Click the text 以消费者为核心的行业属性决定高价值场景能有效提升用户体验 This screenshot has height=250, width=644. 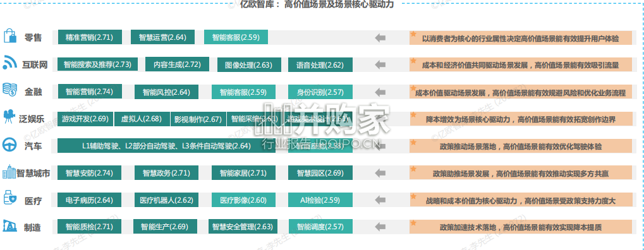click(520, 39)
